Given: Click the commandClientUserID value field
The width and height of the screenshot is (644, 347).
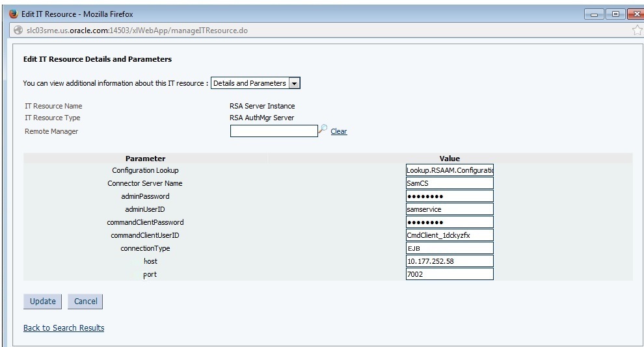Looking at the screenshot, I should pos(449,235).
